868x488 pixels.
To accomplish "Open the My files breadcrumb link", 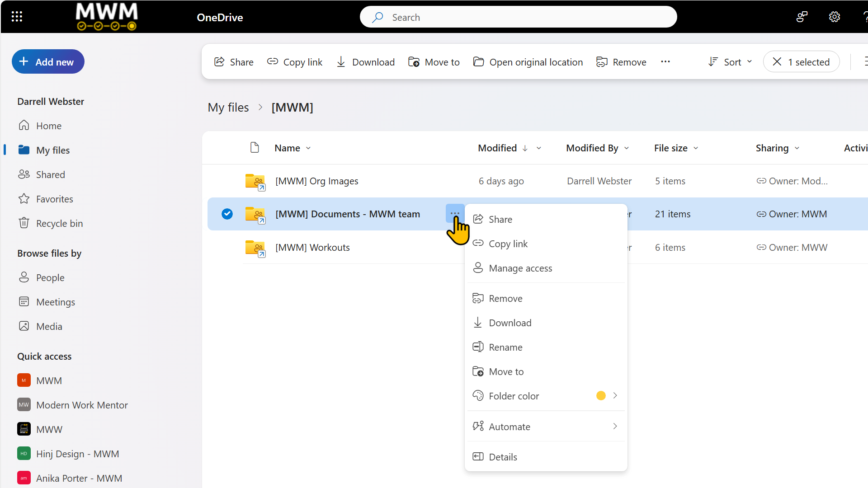I will click(x=228, y=107).
